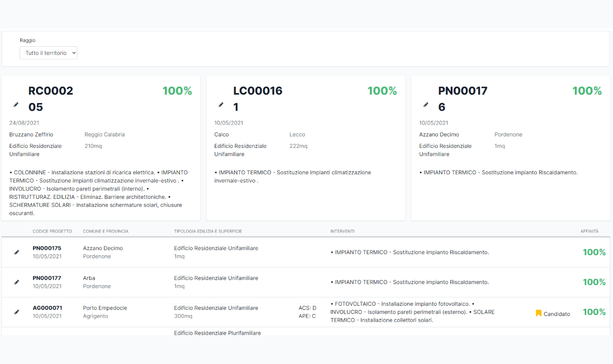Click FOTOVOLTAICO interventions text in AG000071 row

413,312
